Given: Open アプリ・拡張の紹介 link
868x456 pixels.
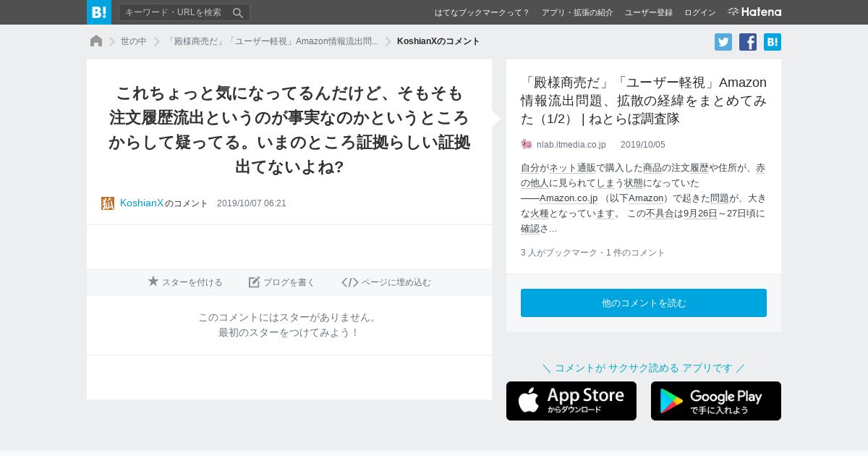Looking at the screenshot, I should 577,12.
